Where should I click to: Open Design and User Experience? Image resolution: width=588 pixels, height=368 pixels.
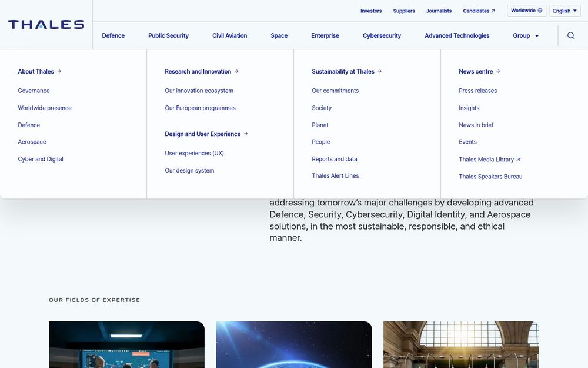coord(202,134)
